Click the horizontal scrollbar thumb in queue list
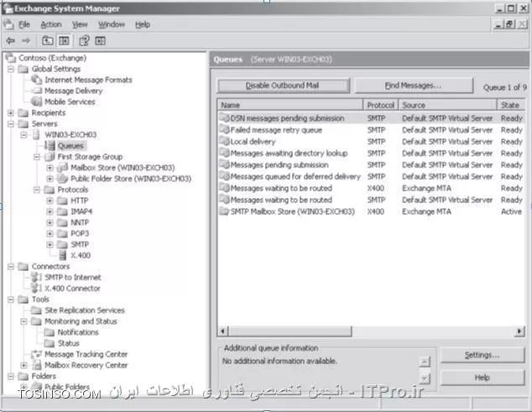Viewport: 532px width, 412px height. pos(290,331)
